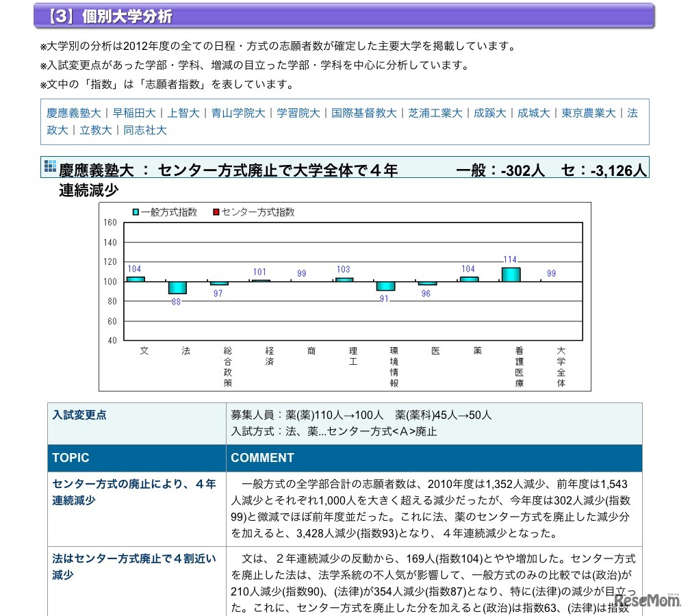Click the 経済 value label 101
The image size is (690, 616).
[259, 272]
